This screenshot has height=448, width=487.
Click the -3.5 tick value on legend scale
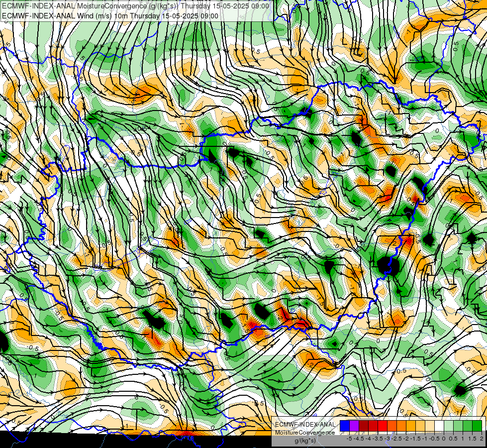point(378,439)
